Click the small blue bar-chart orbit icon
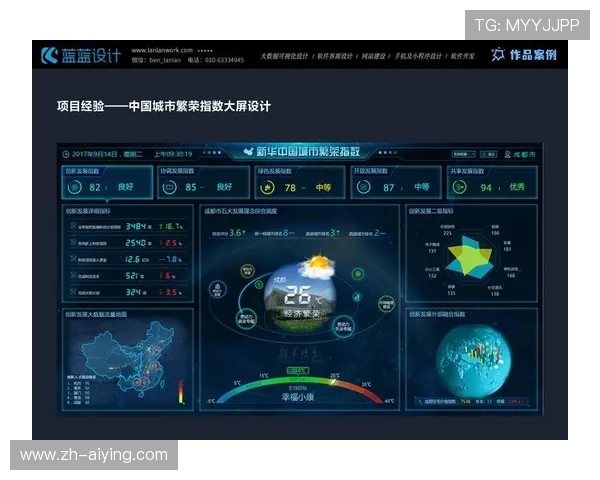 [x=357, y=297]
